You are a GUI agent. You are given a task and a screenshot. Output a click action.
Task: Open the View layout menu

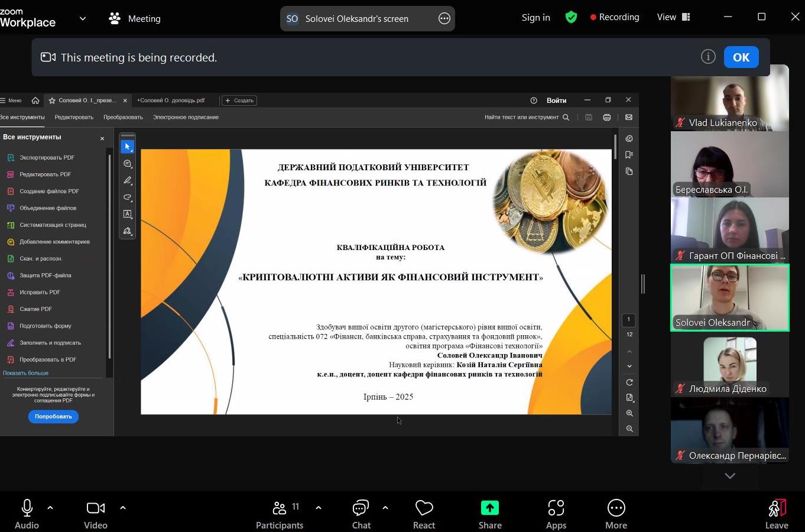pos(673,17)
